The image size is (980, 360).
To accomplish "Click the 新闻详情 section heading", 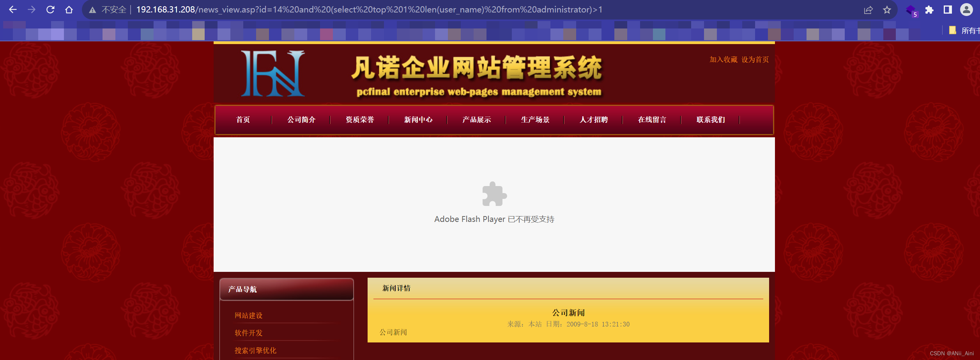I will [396, 288].
